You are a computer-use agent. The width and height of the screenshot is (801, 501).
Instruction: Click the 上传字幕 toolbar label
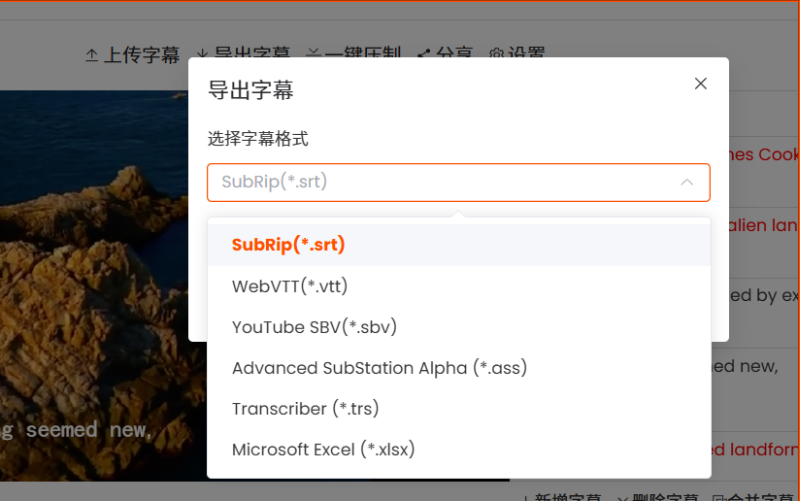(142, 55)
